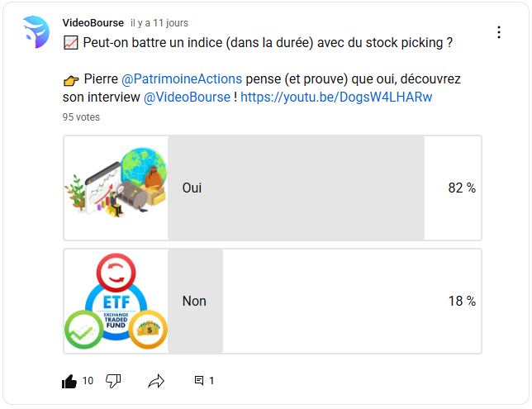Click the pointing hand emoji before Pierre
Image resolution: width=532 pixels, height=409 pixels.
tap(71, 79)
